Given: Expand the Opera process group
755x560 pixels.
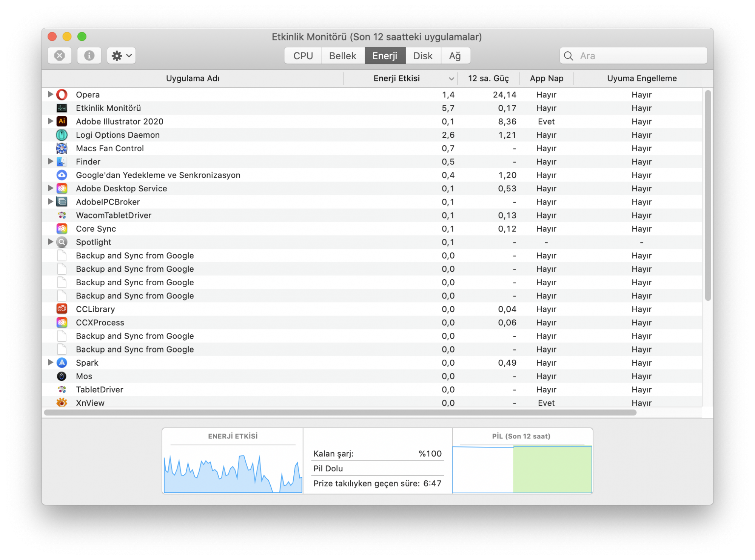Looking at the screenshot, I should [50, 94].
